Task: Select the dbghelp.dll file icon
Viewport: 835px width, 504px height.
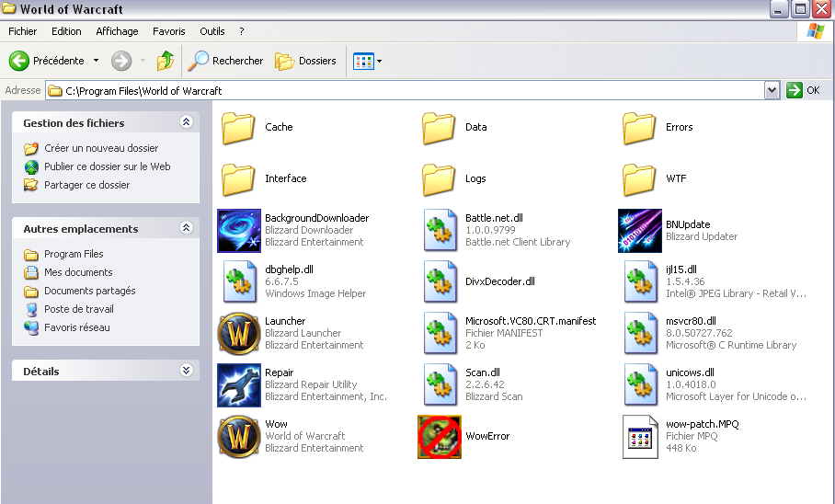Action: (240, 281)
